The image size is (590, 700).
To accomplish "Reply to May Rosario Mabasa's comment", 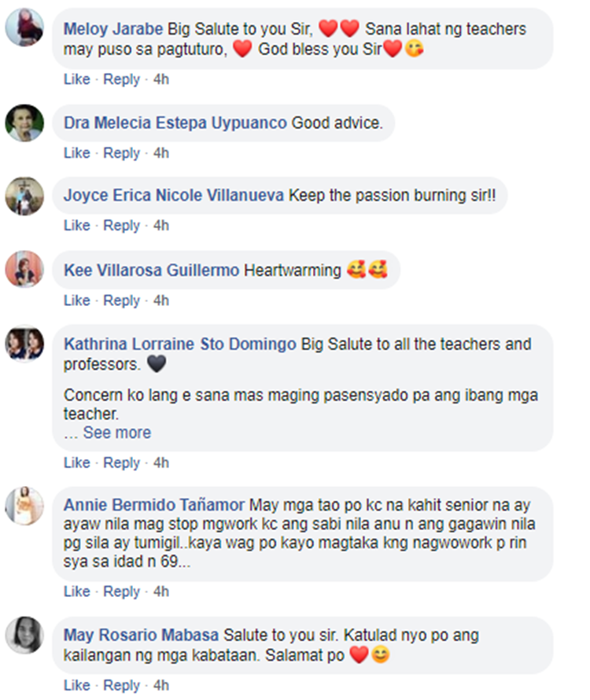I will (x=121, y=685).
